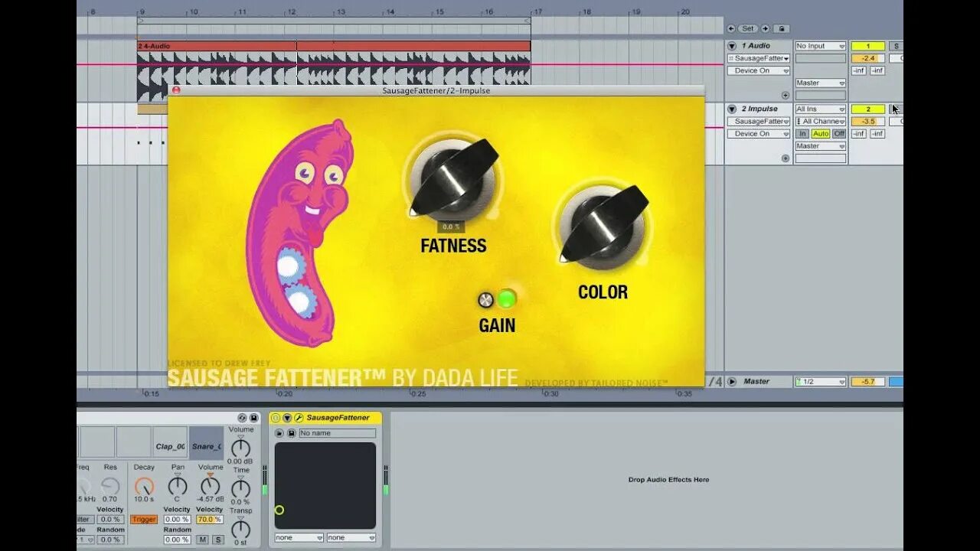Mute slot with M button
The width and height of the screenshot is (980, 551).
tap(202, 540)
